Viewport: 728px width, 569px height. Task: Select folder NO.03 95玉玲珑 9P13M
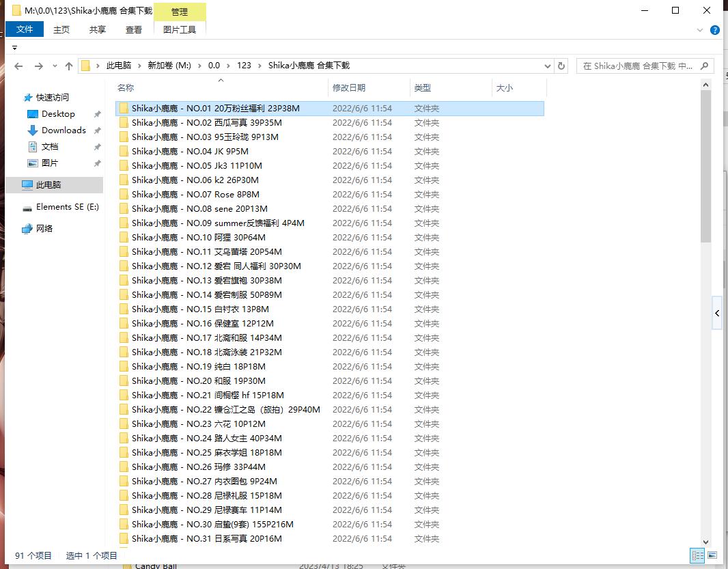coord(329,137)
